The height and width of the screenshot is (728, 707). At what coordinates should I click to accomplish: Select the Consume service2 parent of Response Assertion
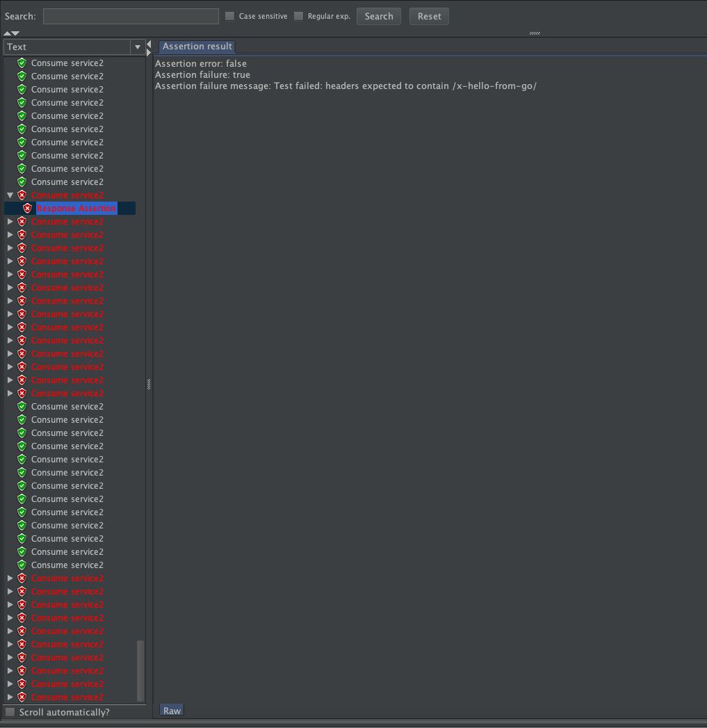pos(67,195)
